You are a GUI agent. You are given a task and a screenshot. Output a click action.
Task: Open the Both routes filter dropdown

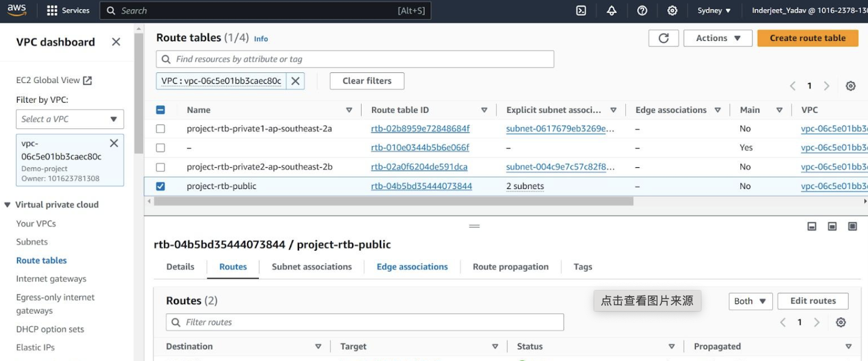(750, 301)
